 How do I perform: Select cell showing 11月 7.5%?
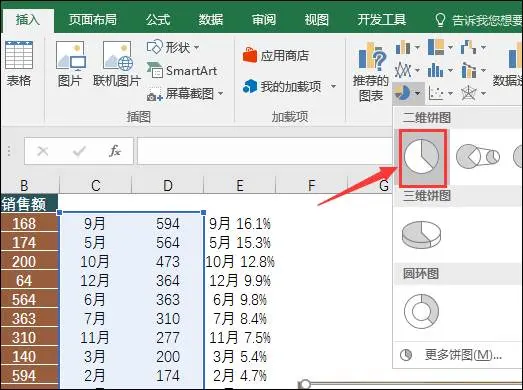pos(240,338)
